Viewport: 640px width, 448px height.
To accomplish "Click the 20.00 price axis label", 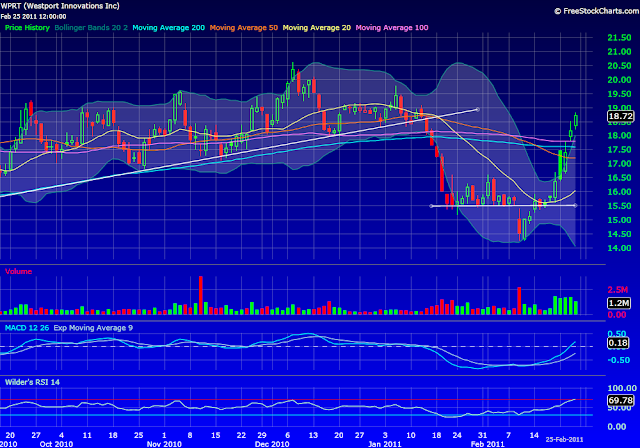I will [620, 80].
